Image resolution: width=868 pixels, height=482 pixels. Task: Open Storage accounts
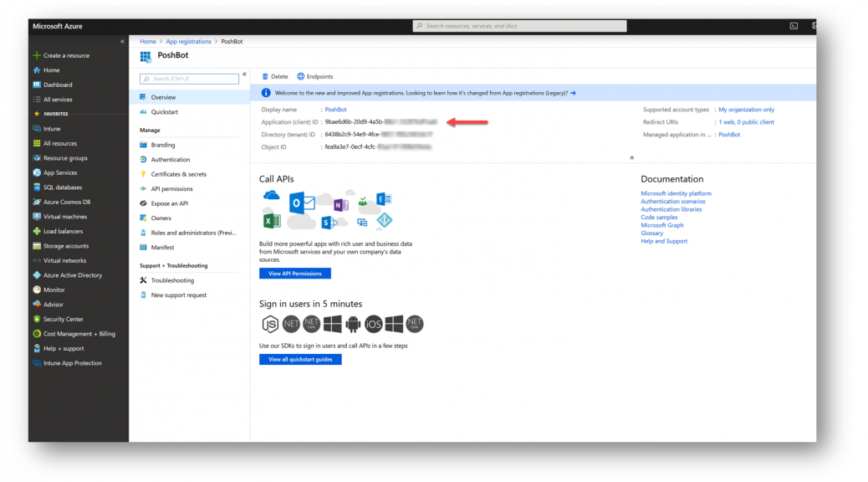[66, 246]
